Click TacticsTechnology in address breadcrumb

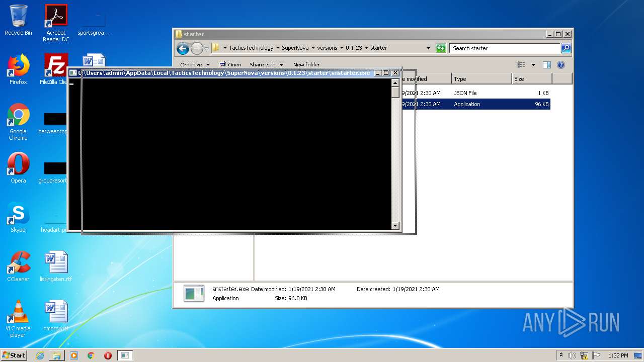pos(251,48)
